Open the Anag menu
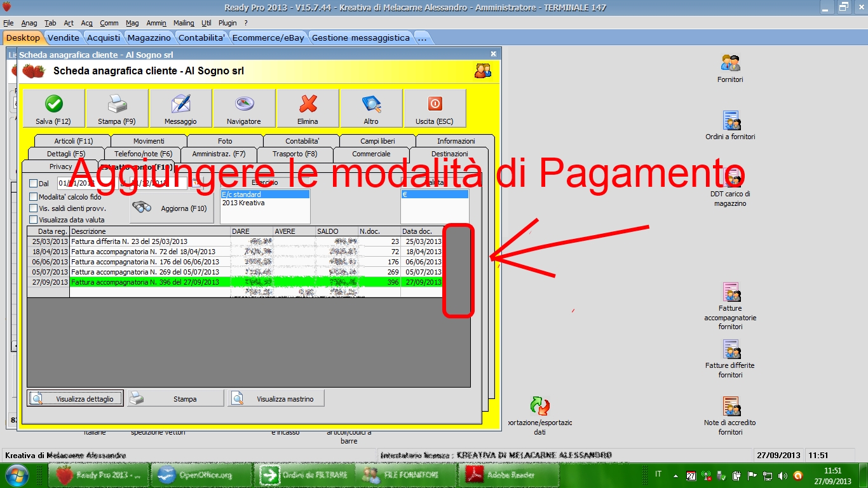The height and width of the screenshot is (488, 868). pyautogui.click(x=29, y=23)
